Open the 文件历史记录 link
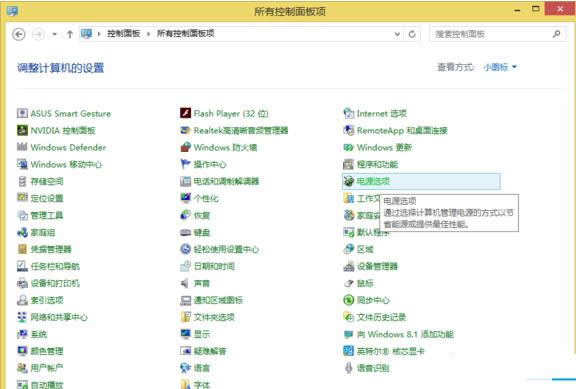The image size is (576, 389). click(381, 317)
